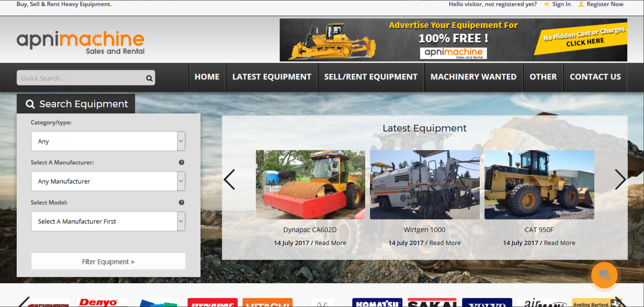Click the Quick Search magnifier icon

pyautogui.click(x=149, y=78)
